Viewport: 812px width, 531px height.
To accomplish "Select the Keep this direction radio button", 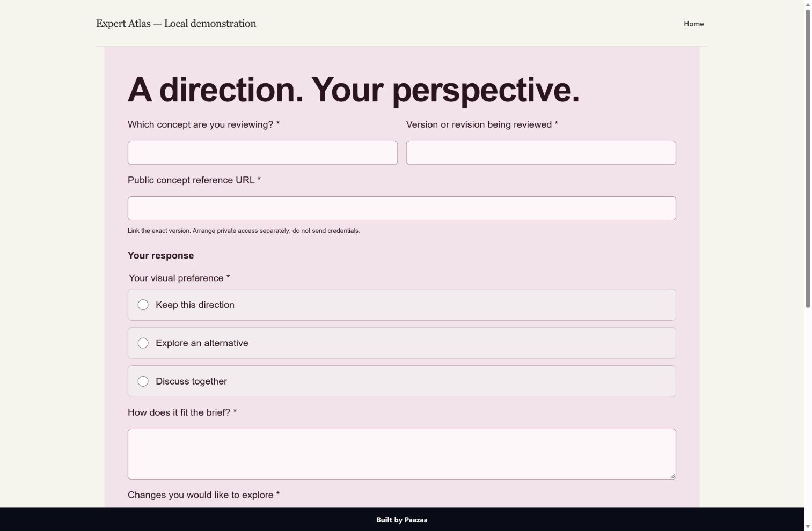I will (x=143, y=305).
